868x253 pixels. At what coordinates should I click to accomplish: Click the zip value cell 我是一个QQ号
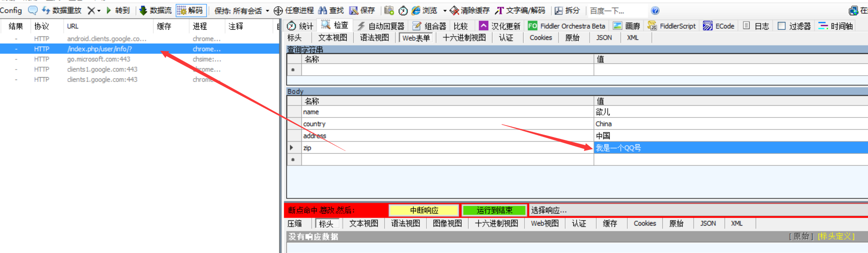pyautogui.click(x=731, y=148)
